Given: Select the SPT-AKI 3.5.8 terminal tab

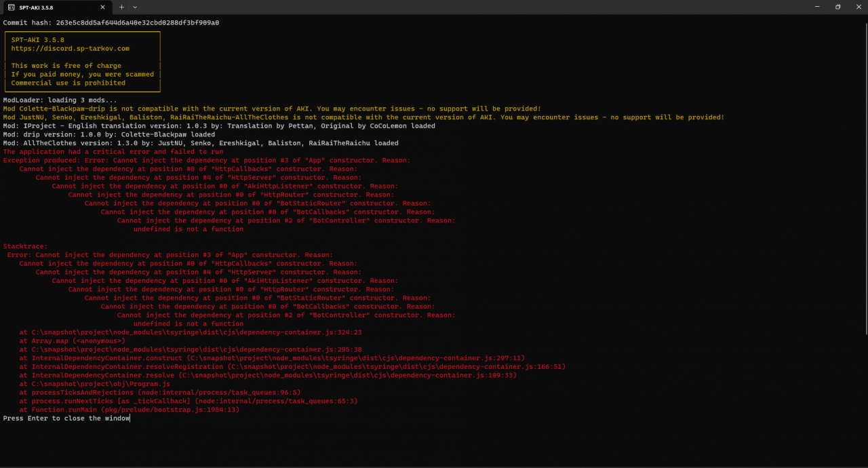Looking at the screenshot, I should coord(57,7).
